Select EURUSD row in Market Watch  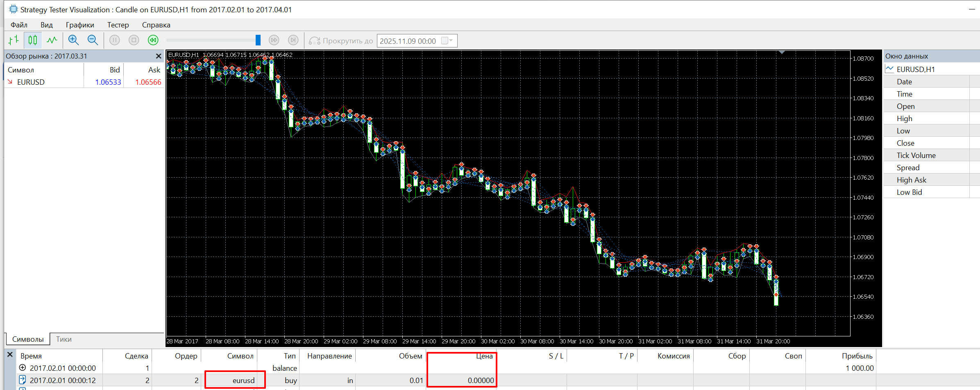84,82
